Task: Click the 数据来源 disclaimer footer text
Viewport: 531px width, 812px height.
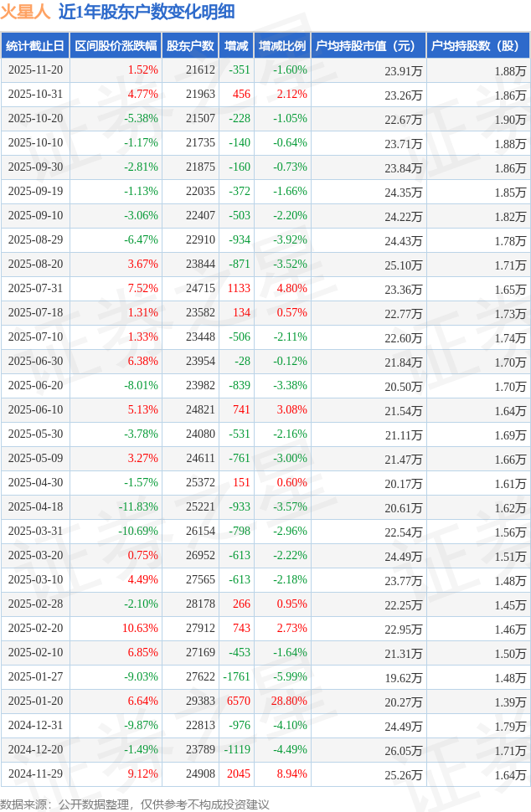Action: coord(135,804)
